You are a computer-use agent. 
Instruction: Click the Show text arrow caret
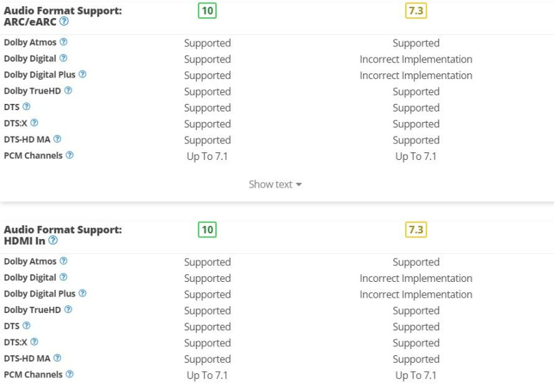pos(298,184)
